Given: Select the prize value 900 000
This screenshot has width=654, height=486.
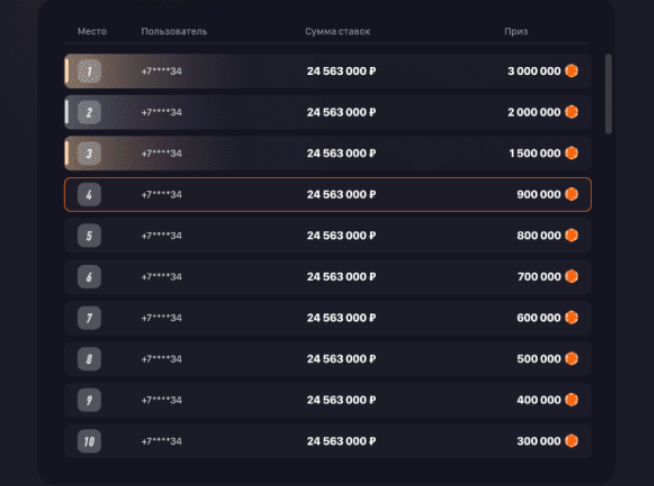Looking at the screenshot, I should [538, 194].
